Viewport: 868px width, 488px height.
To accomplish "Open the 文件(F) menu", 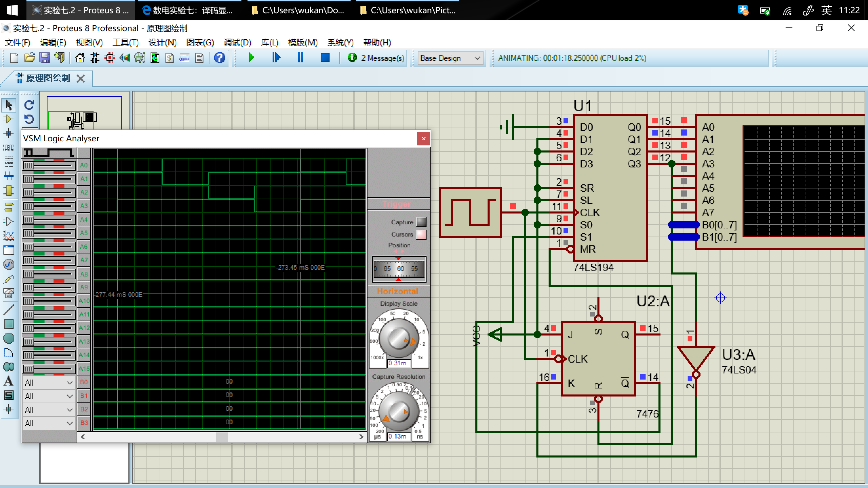I will [x=18, y=42].
